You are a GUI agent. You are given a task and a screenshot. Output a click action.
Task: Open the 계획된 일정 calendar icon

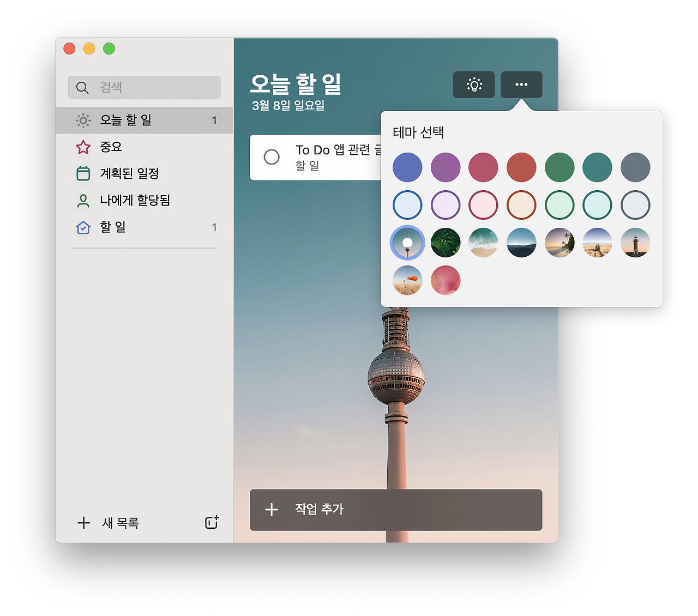coord(83,173)
